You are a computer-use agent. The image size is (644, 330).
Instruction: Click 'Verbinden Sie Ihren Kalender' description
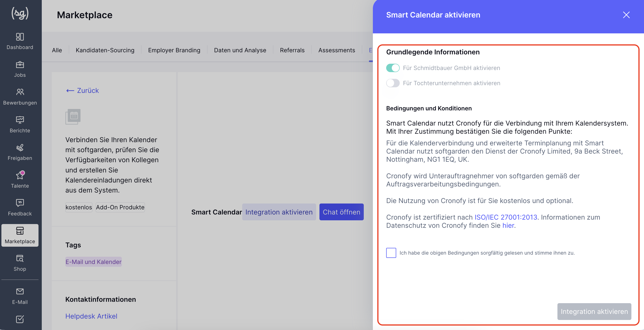112,165
